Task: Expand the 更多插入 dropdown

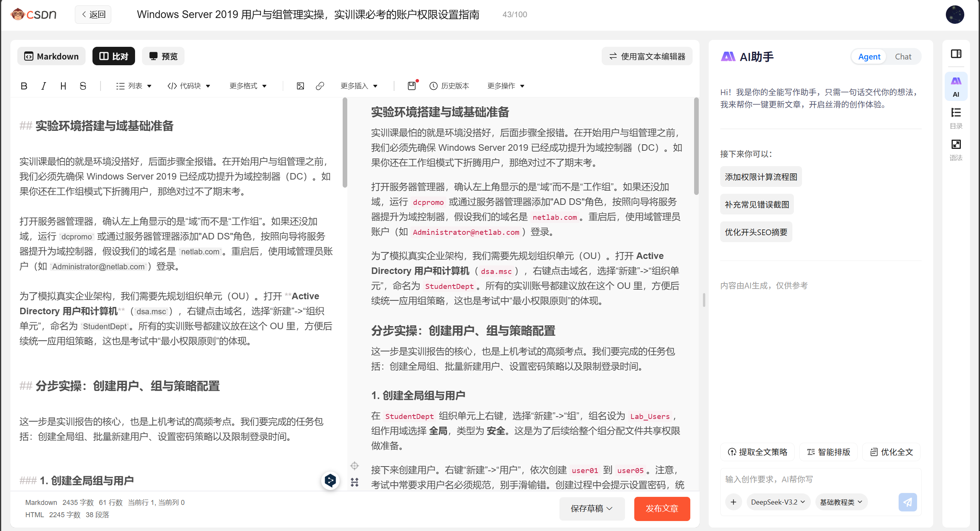Action: click(x=359, y=86)
